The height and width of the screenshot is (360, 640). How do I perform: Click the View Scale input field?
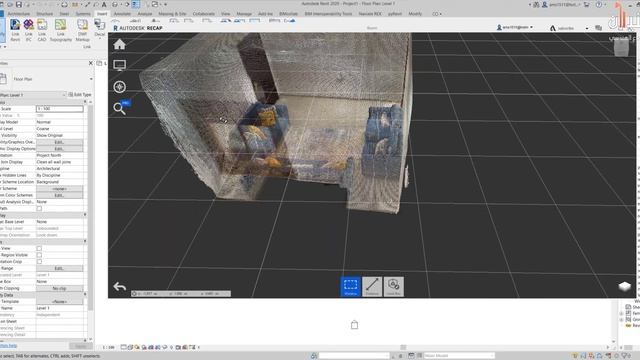coord(60,109)
